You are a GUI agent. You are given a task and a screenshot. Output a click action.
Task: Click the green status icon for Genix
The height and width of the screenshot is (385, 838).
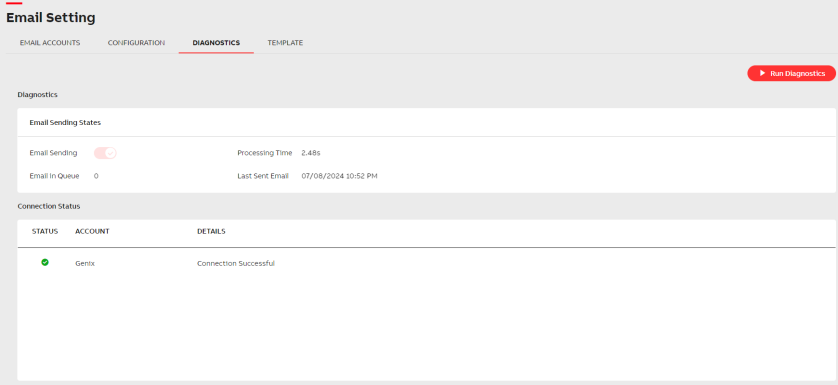click(45, 262)
